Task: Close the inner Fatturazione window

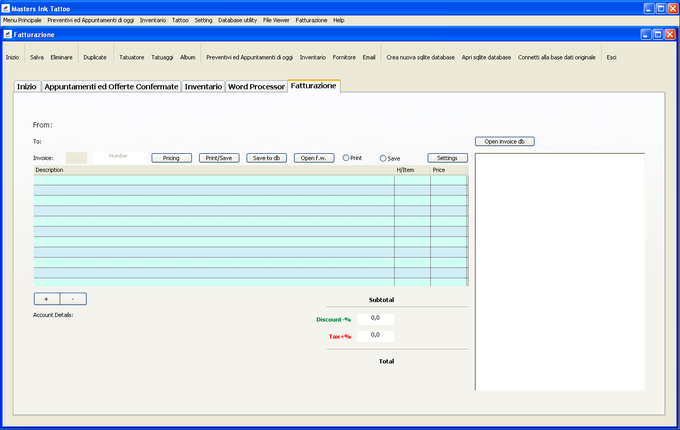Action: coord(670,35)
